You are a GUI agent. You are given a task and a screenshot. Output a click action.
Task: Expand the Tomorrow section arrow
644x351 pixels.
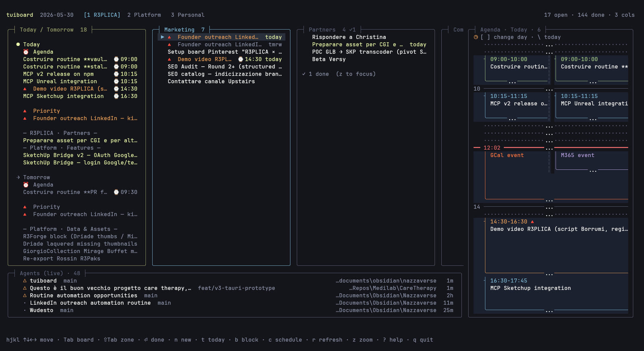point(18,177)
